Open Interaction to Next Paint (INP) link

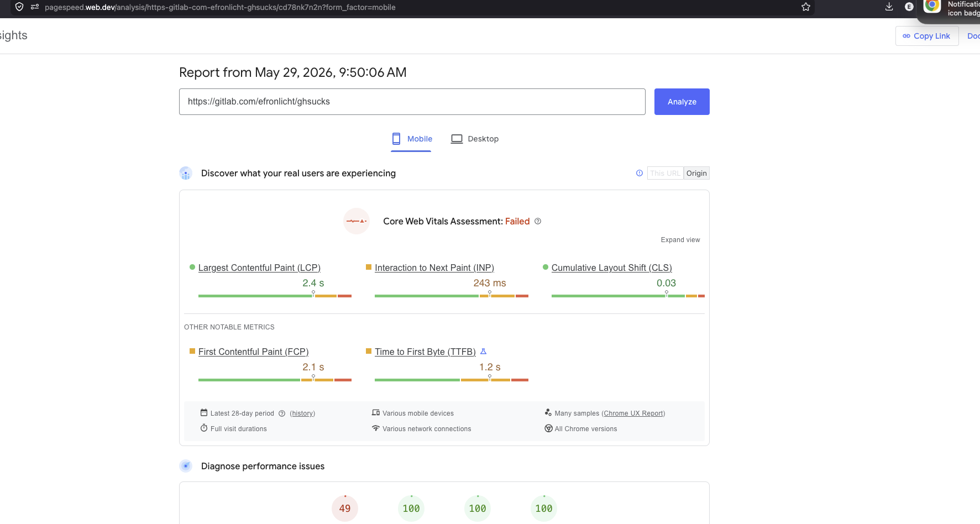point(434,268)
